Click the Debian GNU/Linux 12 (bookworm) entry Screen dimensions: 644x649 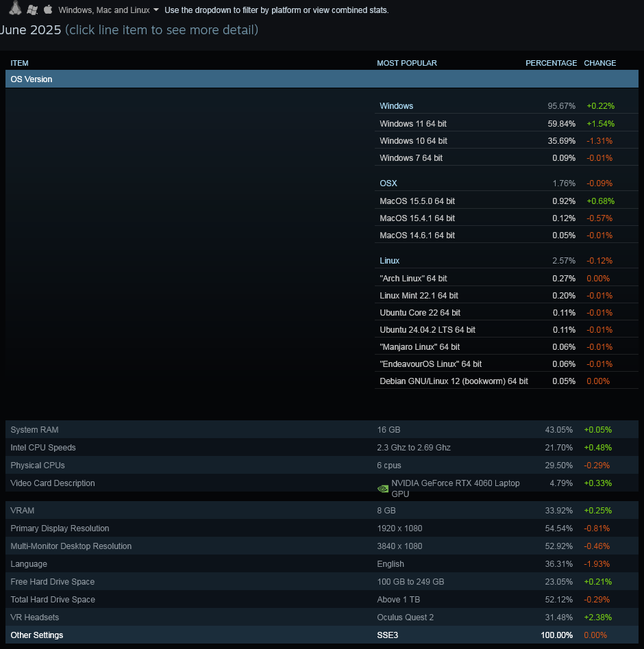pos(454,381)
